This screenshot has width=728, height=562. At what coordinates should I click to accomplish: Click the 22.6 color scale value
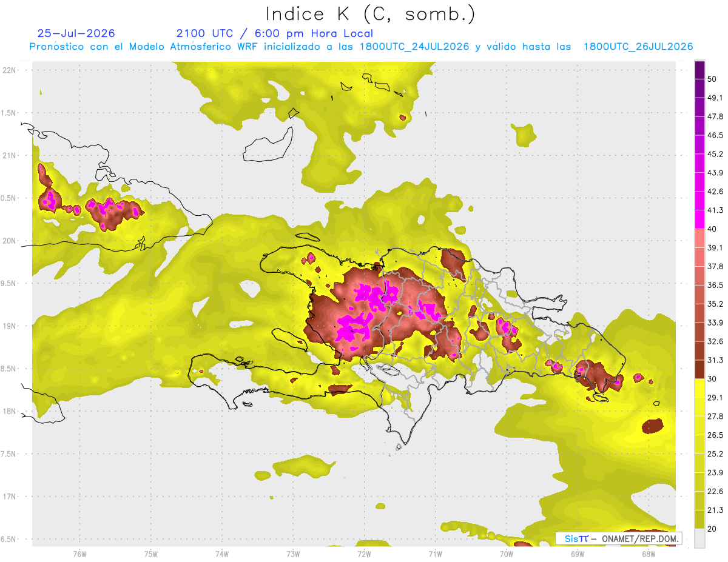pos(716,491)
